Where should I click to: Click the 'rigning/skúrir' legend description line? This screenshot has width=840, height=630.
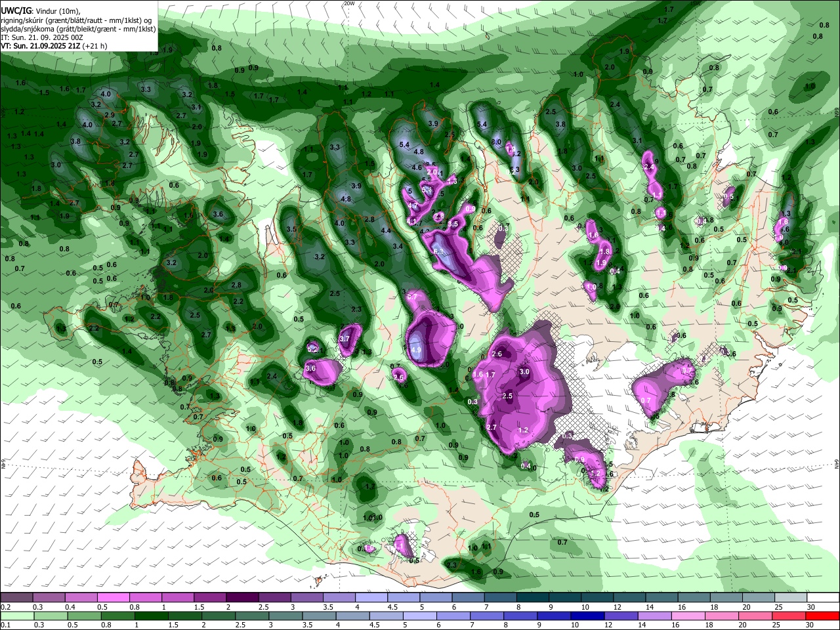[76, 20]
